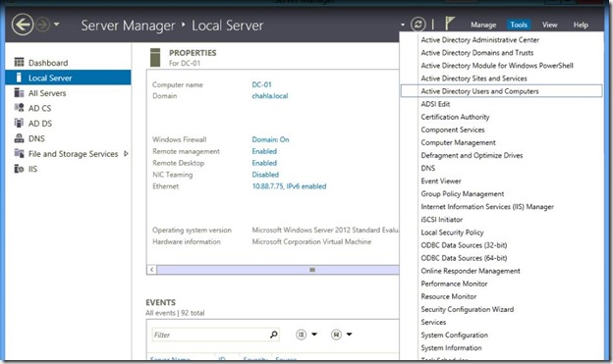Click the Dashboard icon in sidebar
The image size is (613, 364).
click(x=19, y=62)
